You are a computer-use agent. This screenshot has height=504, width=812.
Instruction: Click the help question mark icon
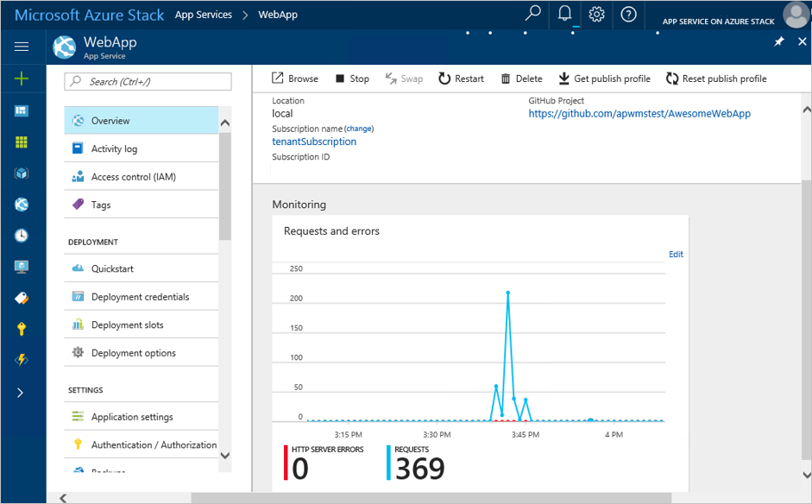click(x=628, y=14)
